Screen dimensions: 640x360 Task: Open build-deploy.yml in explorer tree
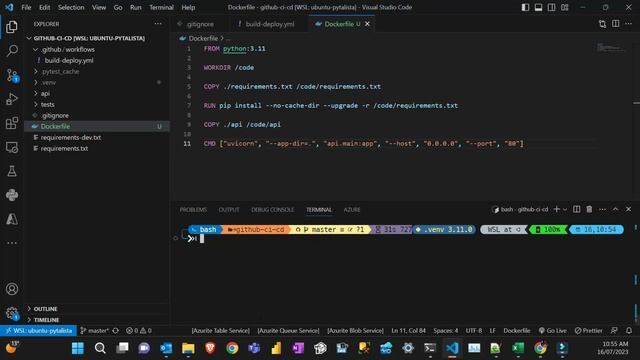coord(69,60)
